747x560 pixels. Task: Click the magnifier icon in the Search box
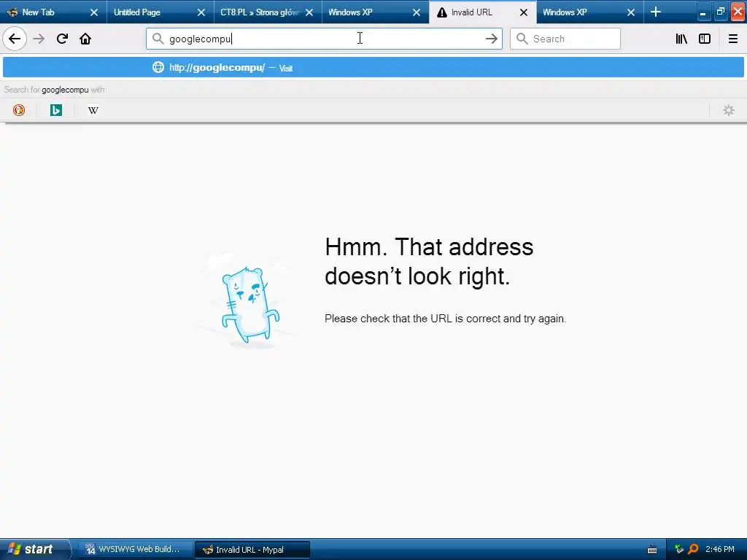522,39
